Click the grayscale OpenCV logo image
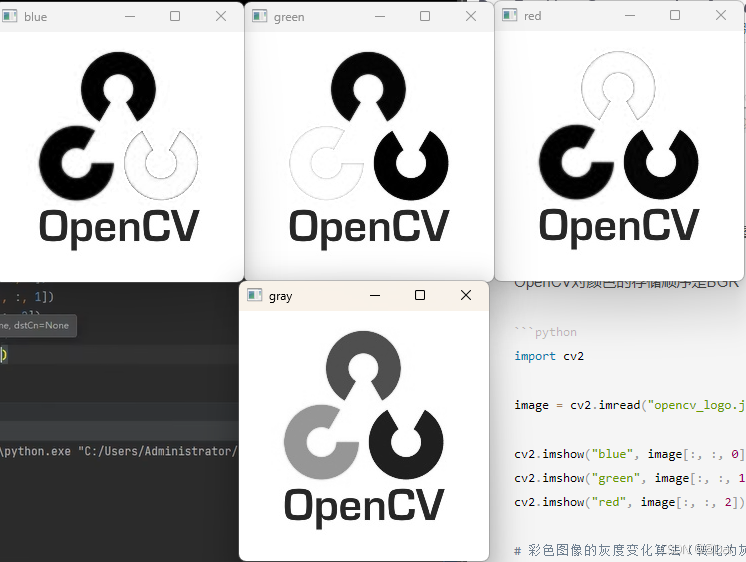The height and width of the screenshot is (562, 746). tap(364, 430)
